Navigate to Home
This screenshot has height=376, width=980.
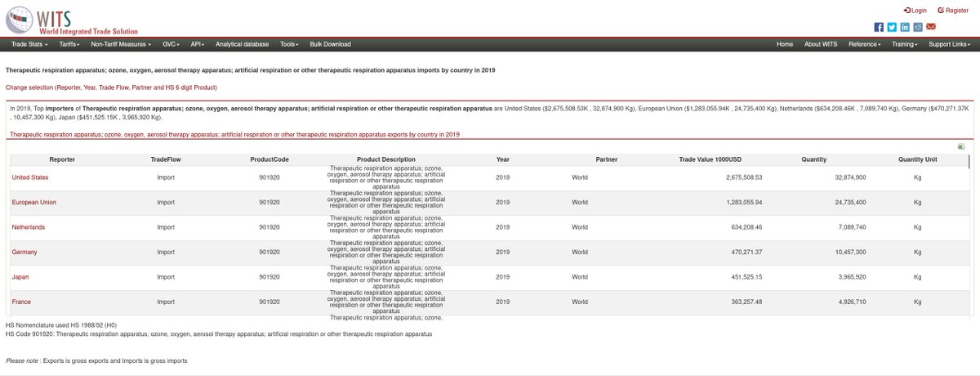(x=785, y=44)
